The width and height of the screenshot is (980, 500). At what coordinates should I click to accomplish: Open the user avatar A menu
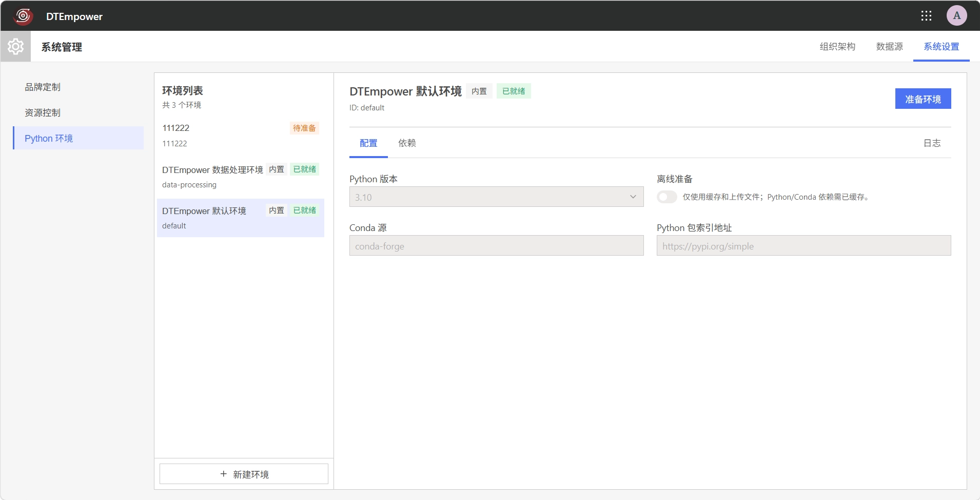957,15
